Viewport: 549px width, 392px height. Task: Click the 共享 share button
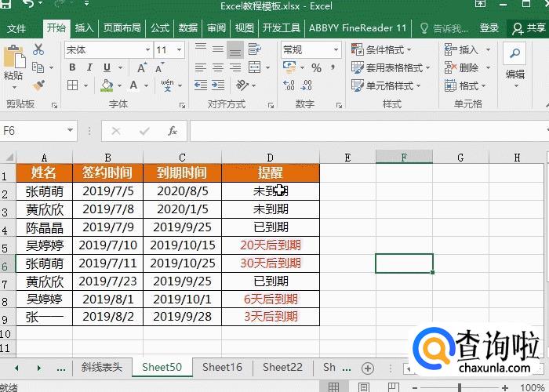tap(529, 28)
